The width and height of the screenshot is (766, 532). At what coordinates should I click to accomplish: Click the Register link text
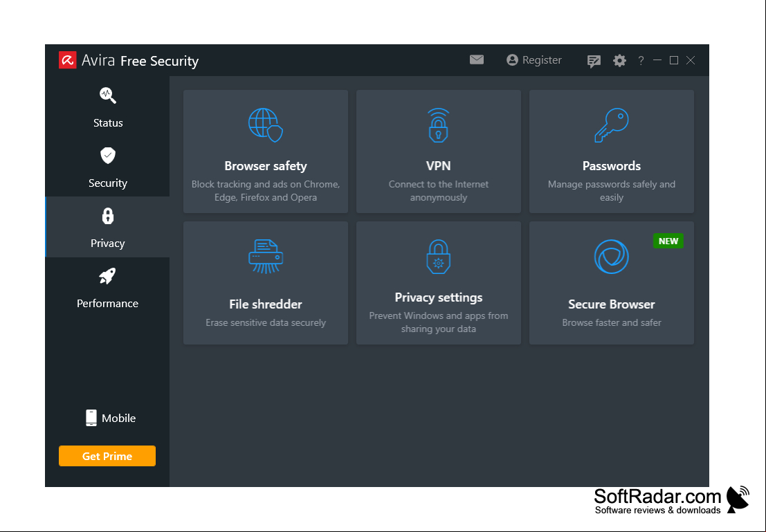(x=542, y=60)
